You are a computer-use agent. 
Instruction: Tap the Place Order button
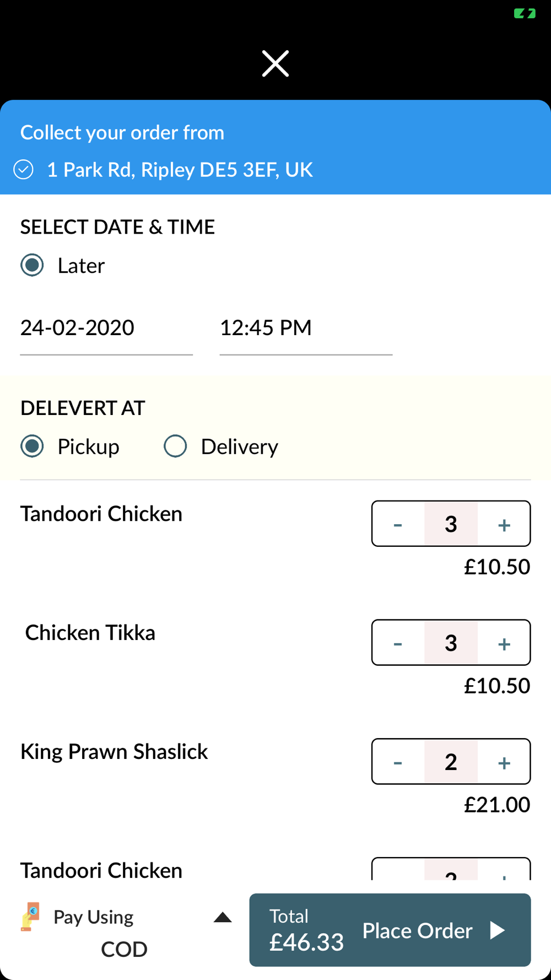[390, 930]
